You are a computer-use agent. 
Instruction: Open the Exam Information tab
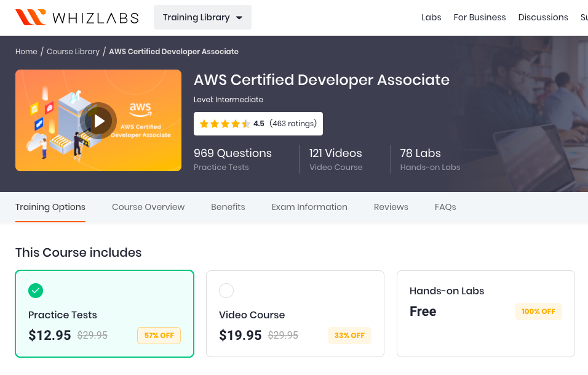[x=309, y=207]
